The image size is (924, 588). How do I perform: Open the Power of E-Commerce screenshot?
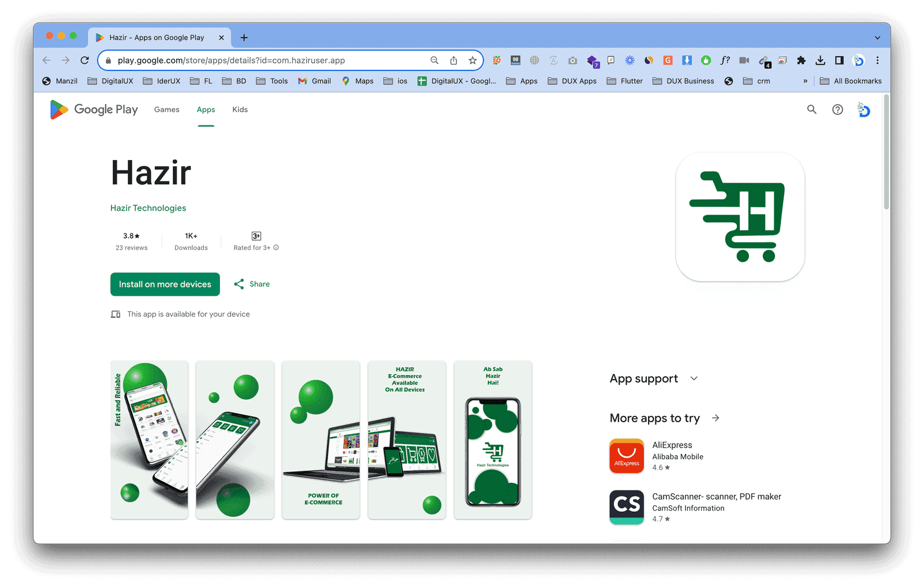point(321,440)
